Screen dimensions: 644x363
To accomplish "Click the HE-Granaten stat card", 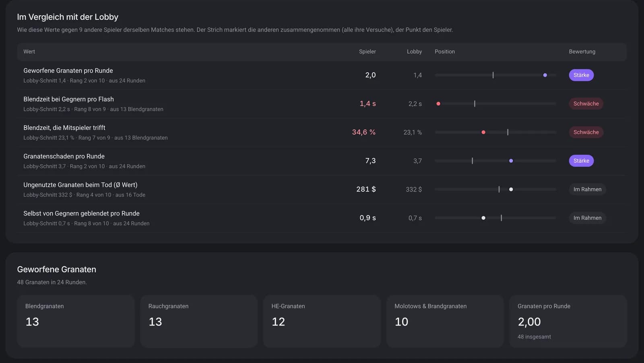I will click(x=322, y=321).
